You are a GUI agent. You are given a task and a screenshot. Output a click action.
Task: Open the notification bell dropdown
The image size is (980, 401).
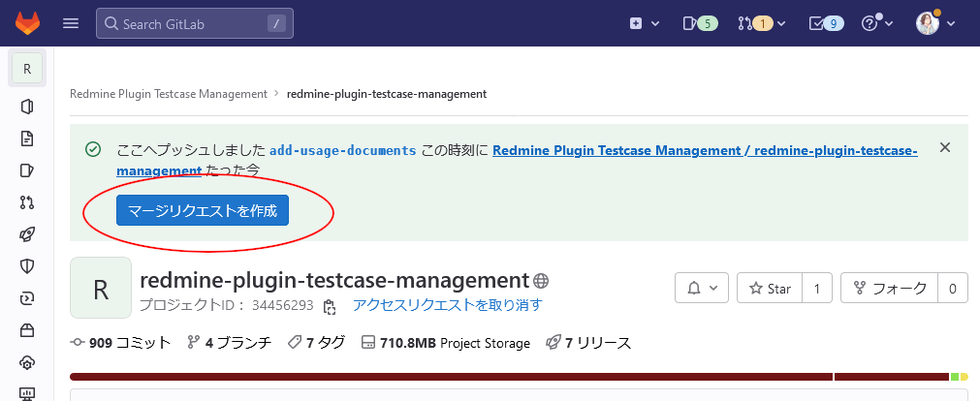[x=702, y=288]
